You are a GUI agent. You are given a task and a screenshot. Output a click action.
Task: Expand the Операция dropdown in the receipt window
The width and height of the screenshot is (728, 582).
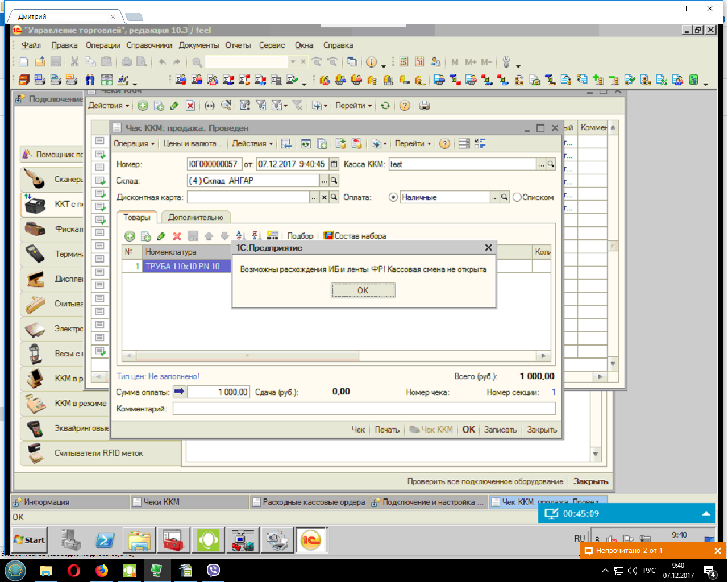pos(134,144)
